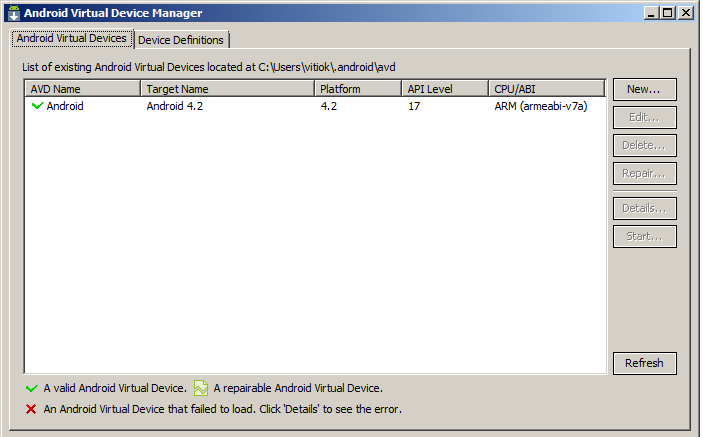
Task: Close the AVD Manager window
Action: (x=686, y=13)
